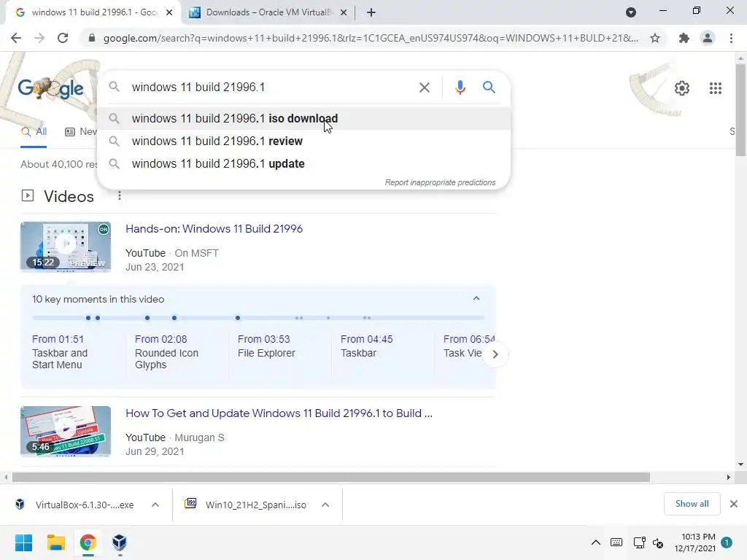Reload the current page
The height and width of the screenshot is (560, 747).
tap(63, 38)
